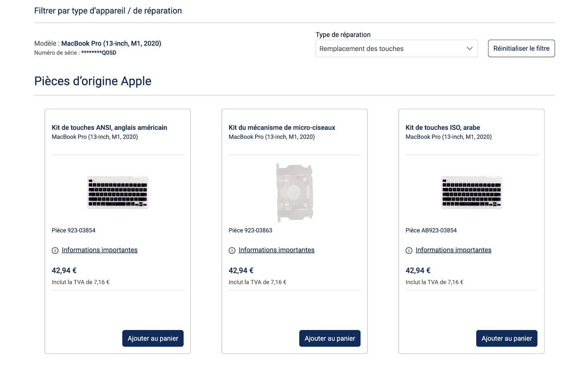Click TVA note on the micro-ciseaux card
Image resolution: width=588 pixels, height=367 pixels.
tap(257, 282)
